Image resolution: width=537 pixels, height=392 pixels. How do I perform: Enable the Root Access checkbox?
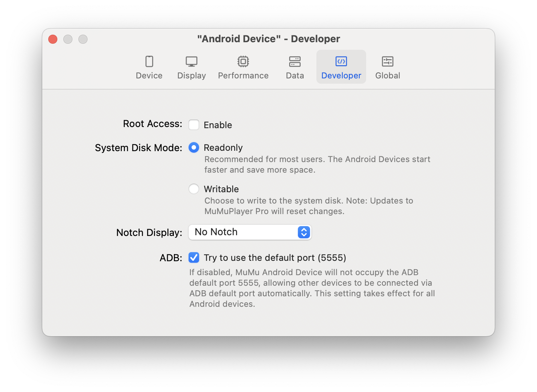(x=194, y=125)
